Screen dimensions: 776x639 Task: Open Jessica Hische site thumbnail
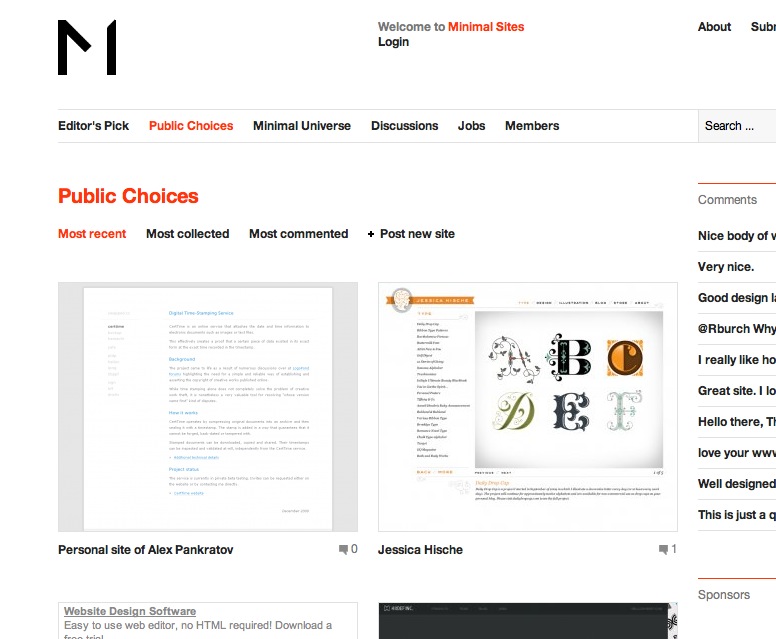click(x=528, y=407)
